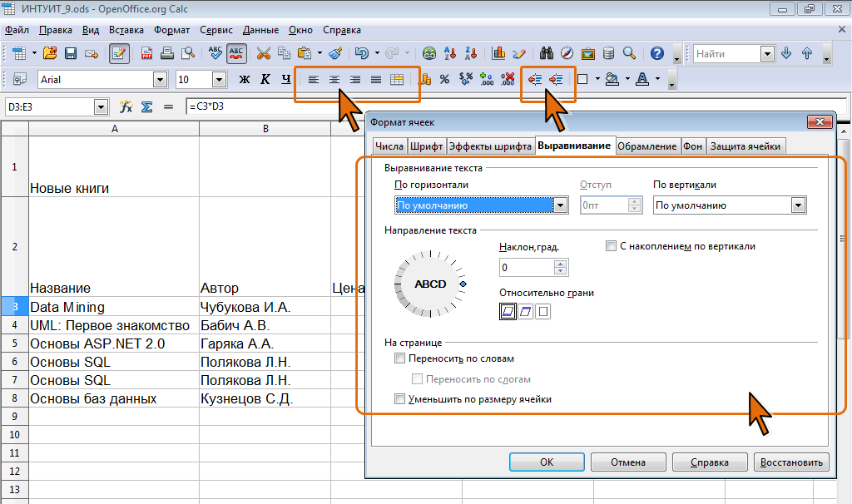Image resolution: width=852 pixels, height=504 pixels.
Task: Open the Arial font name dropdown
Action: pos(160,80)
